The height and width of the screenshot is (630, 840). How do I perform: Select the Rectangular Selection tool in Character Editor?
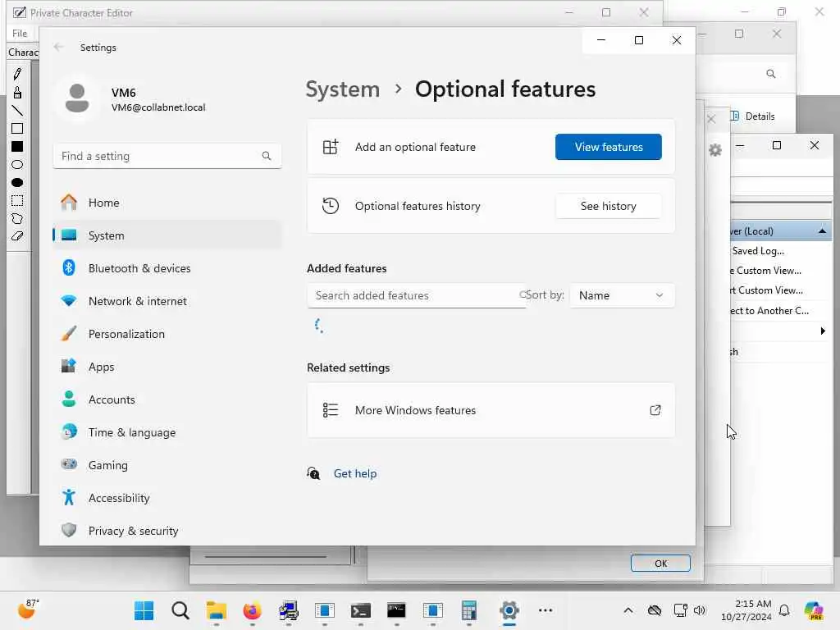(17, 200)
